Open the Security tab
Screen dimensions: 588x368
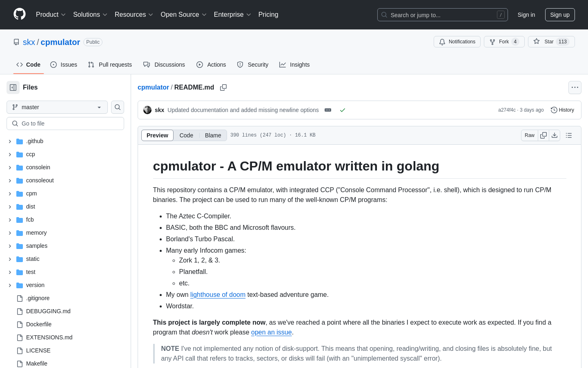pos(253,65)
